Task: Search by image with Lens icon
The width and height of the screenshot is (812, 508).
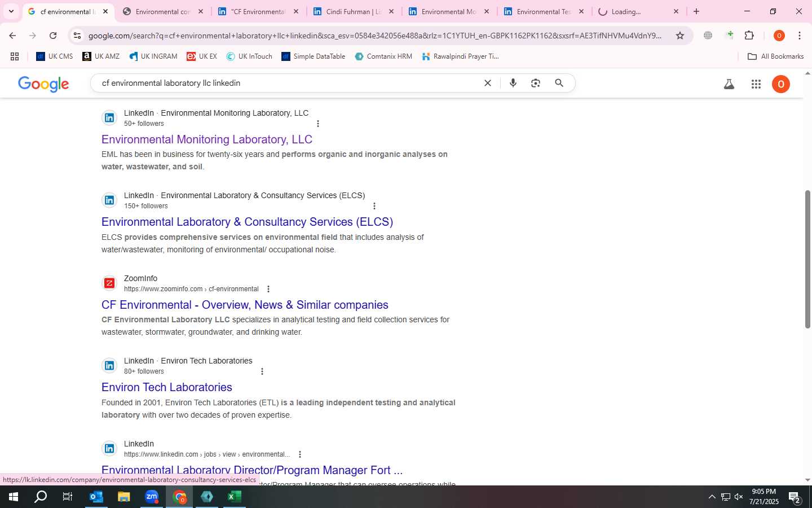Action: (x=536, y=83)
